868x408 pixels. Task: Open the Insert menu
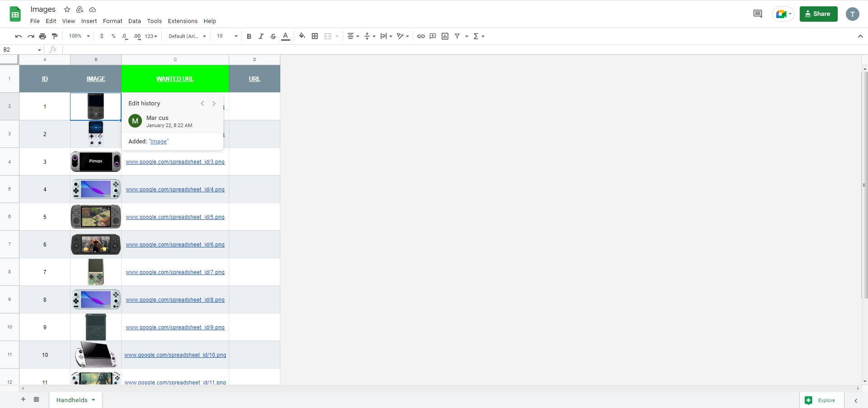pos(89,21)
